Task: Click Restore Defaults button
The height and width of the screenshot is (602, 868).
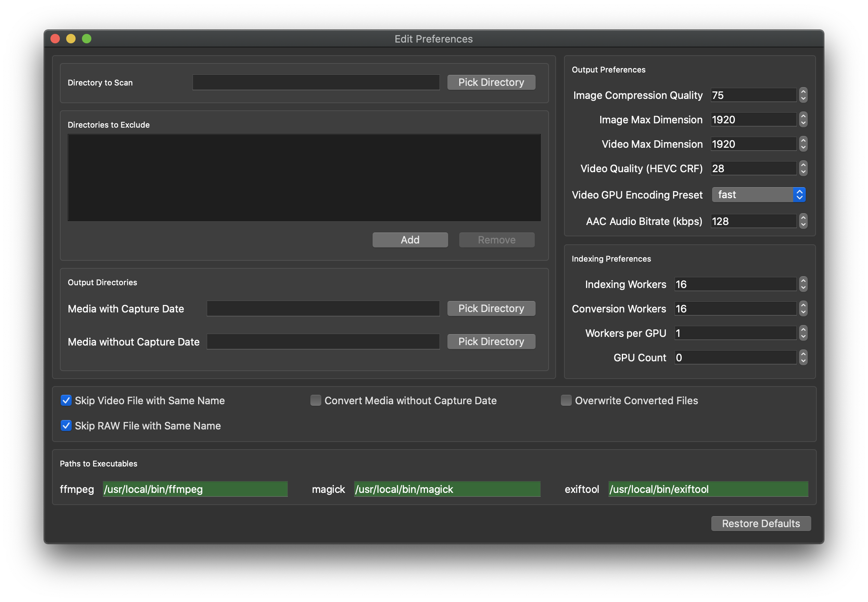Action: (x=761, y=523)
